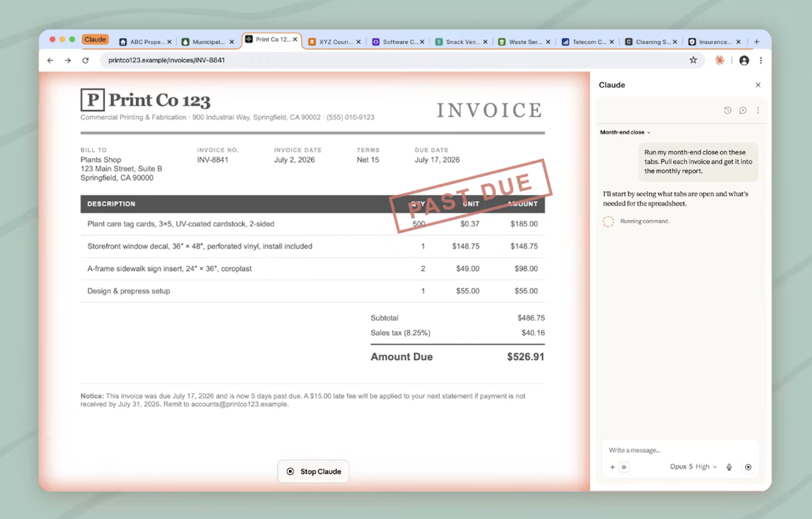Close the Software tab

422,42
